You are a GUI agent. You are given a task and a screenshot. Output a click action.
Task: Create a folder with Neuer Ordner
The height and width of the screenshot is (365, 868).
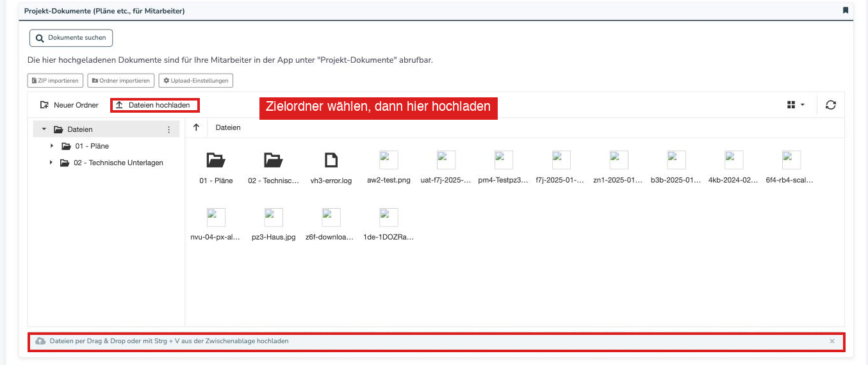69,105
